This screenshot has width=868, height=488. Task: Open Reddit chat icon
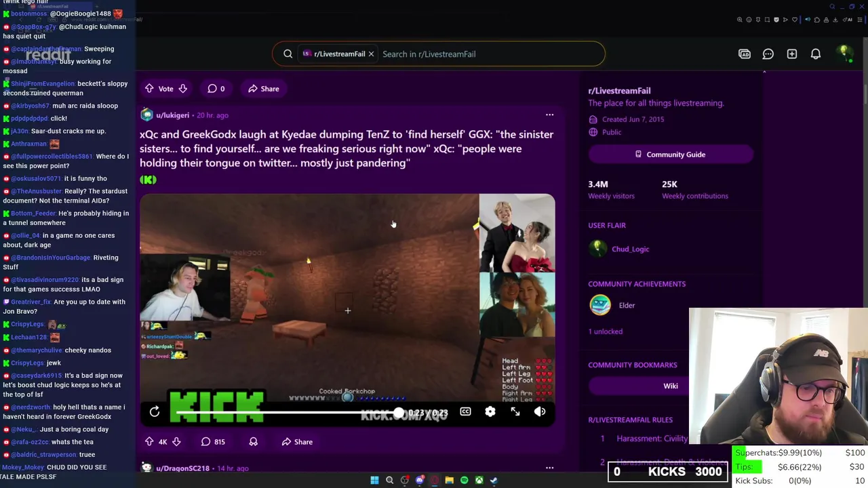[x=768, y=54]
